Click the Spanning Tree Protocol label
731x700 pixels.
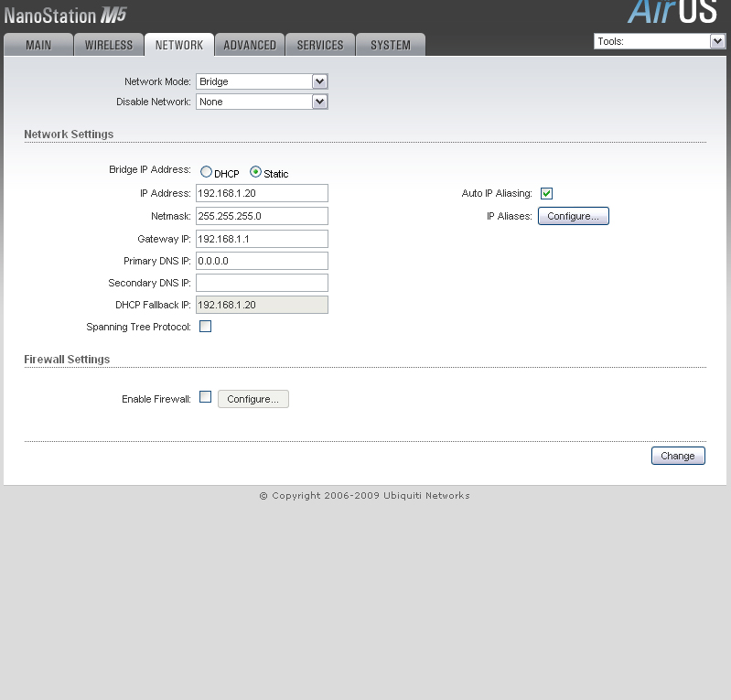tap(138, 327)
